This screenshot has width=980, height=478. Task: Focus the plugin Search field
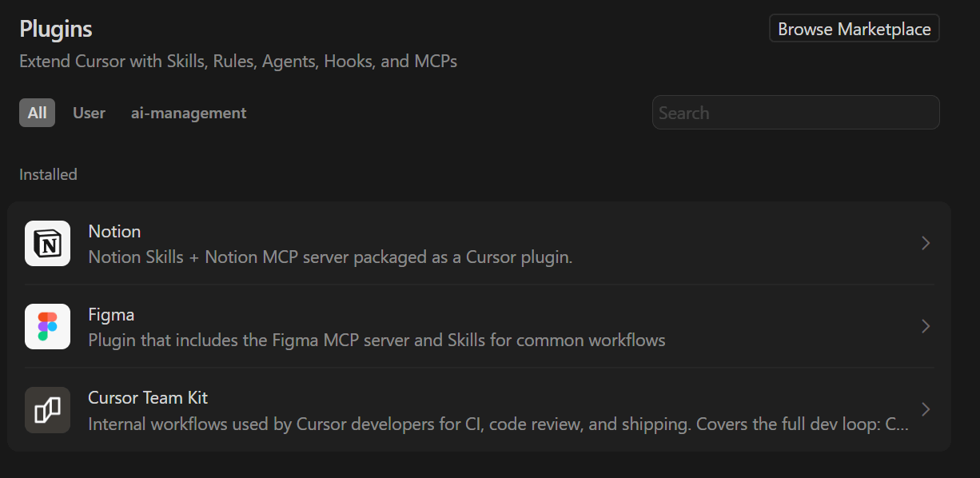coord(796,113)
